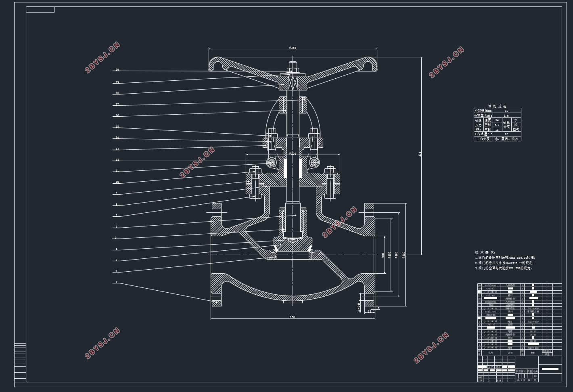Viewport: 573px width, 392px height.
Task: Select the 阀盖 name cell in parts list
Action: tap(510, 322)
